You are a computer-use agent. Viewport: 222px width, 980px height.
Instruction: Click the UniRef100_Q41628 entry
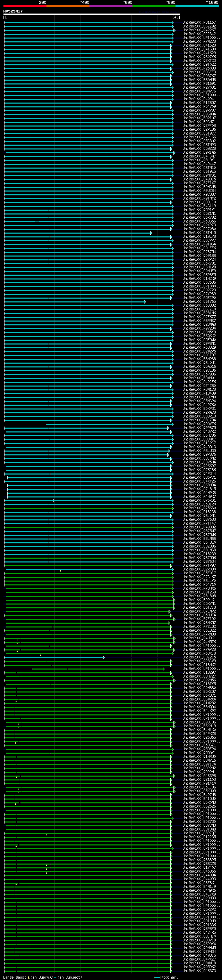[x=199, y=45]
